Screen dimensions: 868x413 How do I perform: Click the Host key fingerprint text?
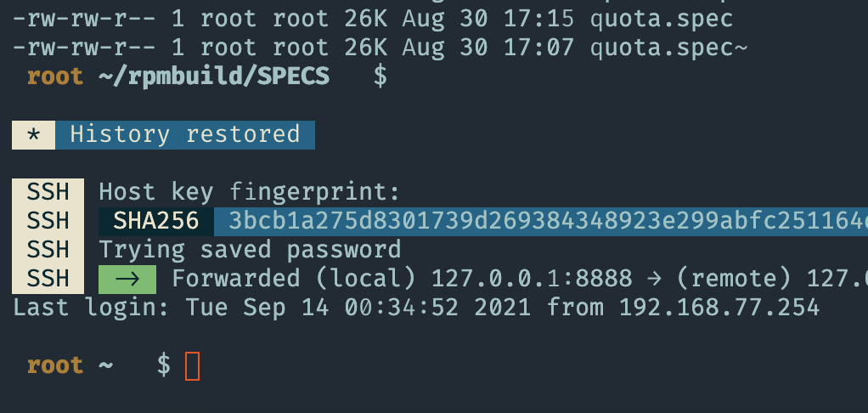point(249,193)
